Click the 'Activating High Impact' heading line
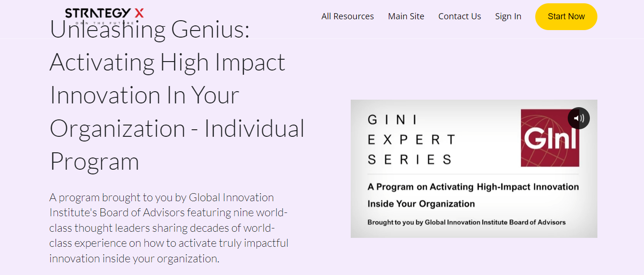Screen dimensions: 644x275 click(167, 63)
